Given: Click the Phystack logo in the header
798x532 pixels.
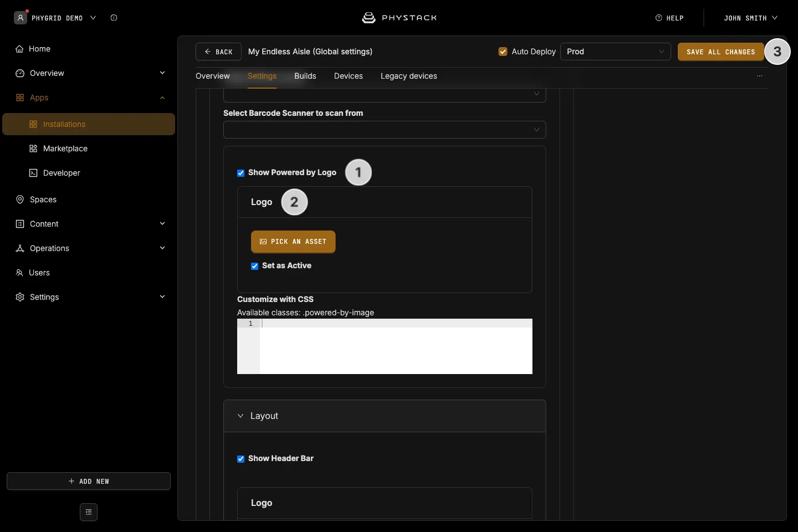Looking at the screenshot, I should [x=399, y=18].
